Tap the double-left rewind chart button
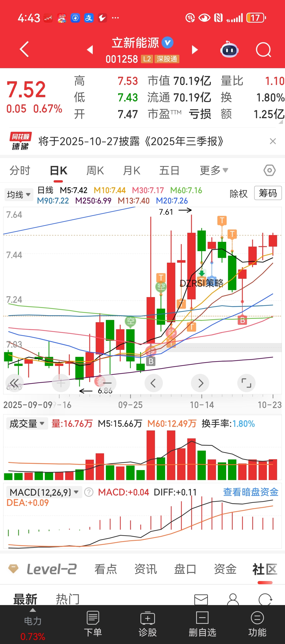Image resolution: width=285 pixels, height=644 pixels. (x=14, y=383)
